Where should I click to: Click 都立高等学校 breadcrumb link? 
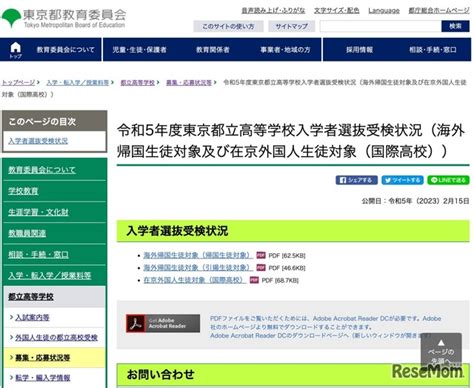tap(137, 82)
